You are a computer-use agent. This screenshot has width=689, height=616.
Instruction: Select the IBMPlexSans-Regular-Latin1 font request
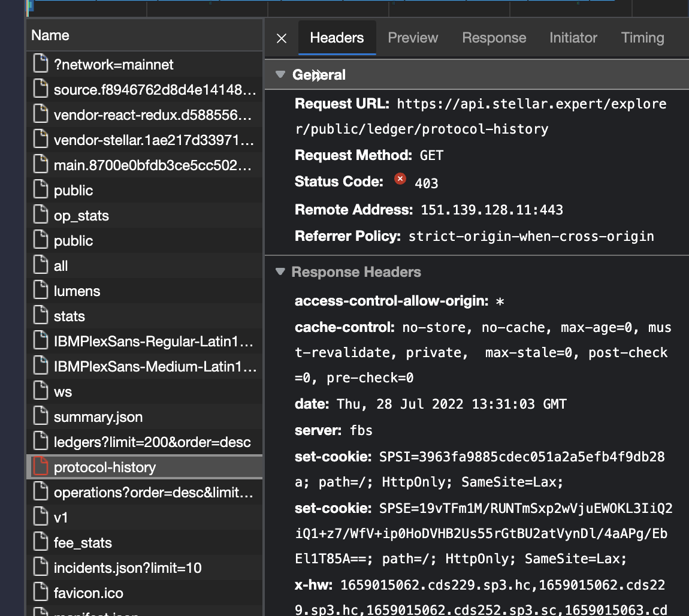(x=144, y=342)
